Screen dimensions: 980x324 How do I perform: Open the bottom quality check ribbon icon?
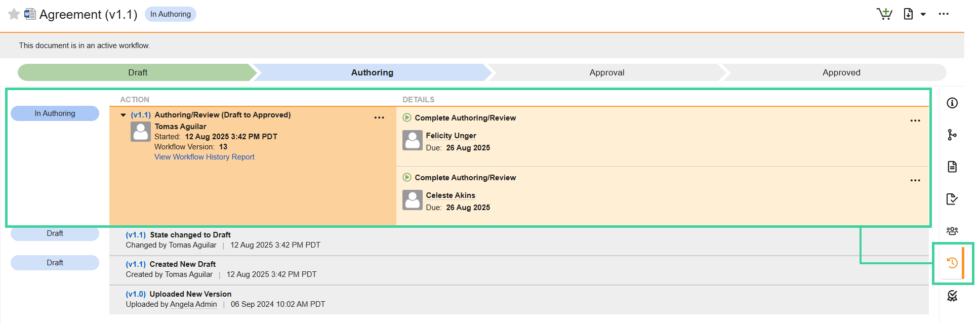pyautogui.click(x=952, y=296)
